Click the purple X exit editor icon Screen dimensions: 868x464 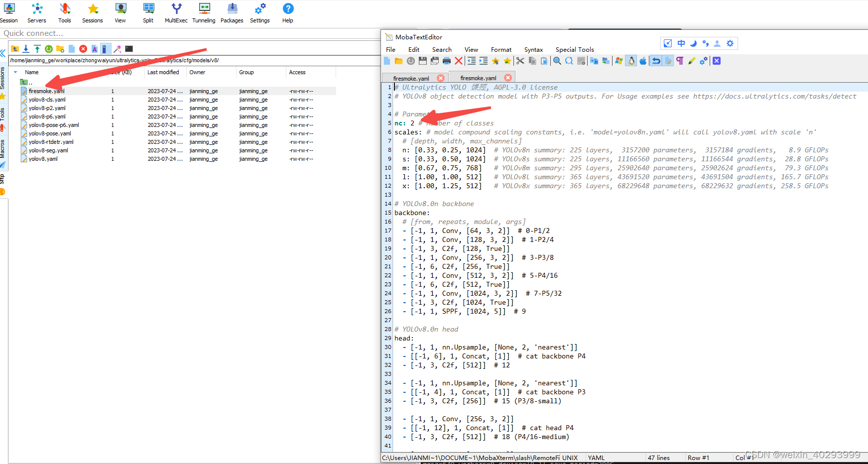[x=717, y=61]
